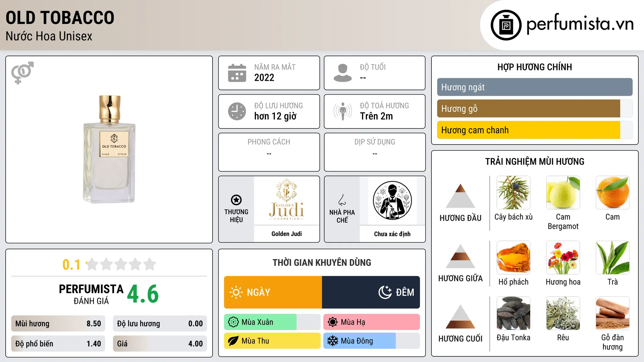
Task: Click the Mùi hương 8.50 score box
Action: pyautogui.click(x=58, y=324)
